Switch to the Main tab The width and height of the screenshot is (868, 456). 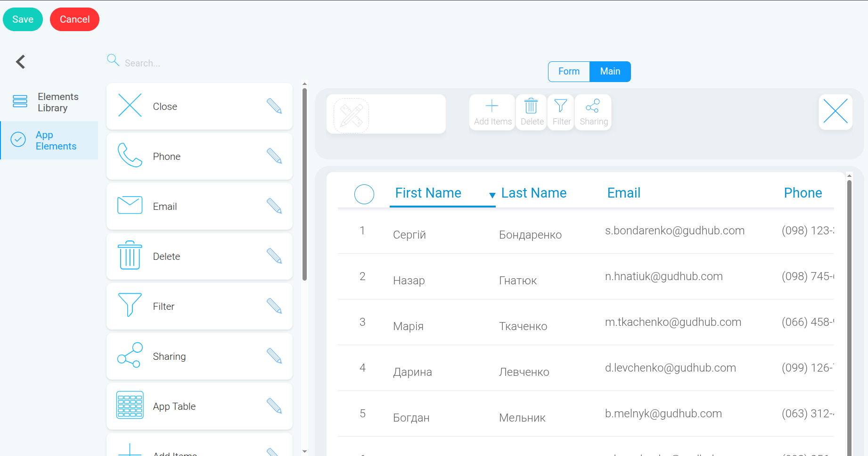point(610,71)
